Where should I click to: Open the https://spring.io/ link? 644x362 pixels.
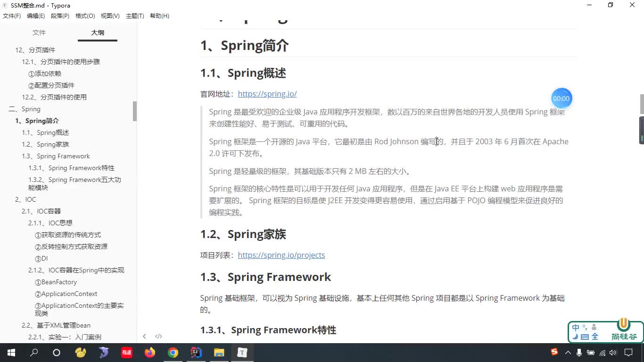pos(267,94)
